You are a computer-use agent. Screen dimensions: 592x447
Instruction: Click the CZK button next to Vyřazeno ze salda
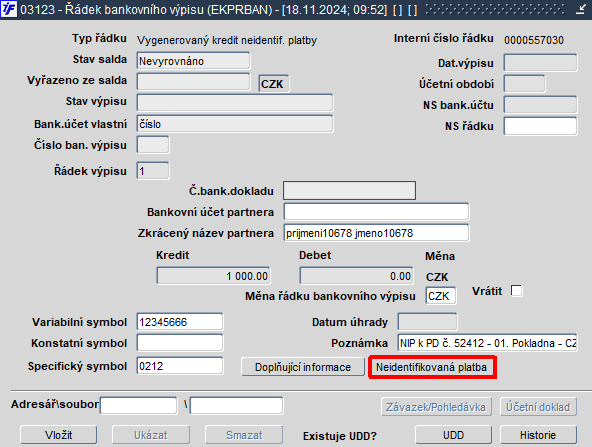point(274,83)
